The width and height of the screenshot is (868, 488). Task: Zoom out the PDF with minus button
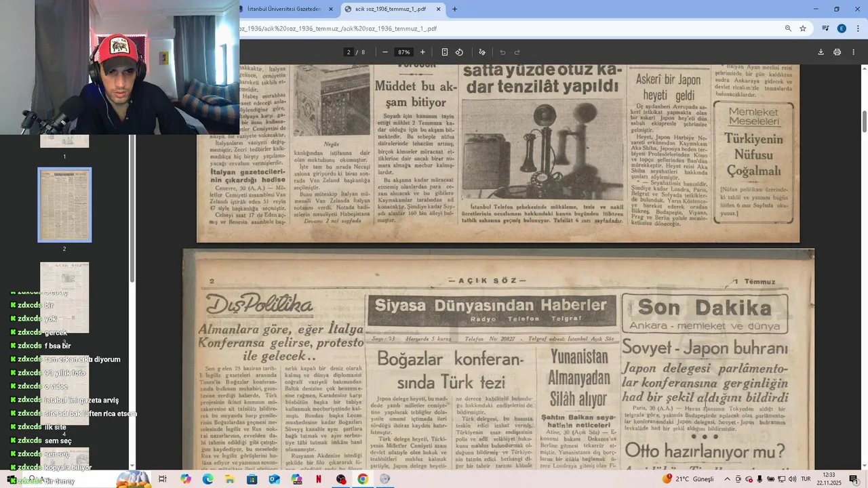(385, 52)
